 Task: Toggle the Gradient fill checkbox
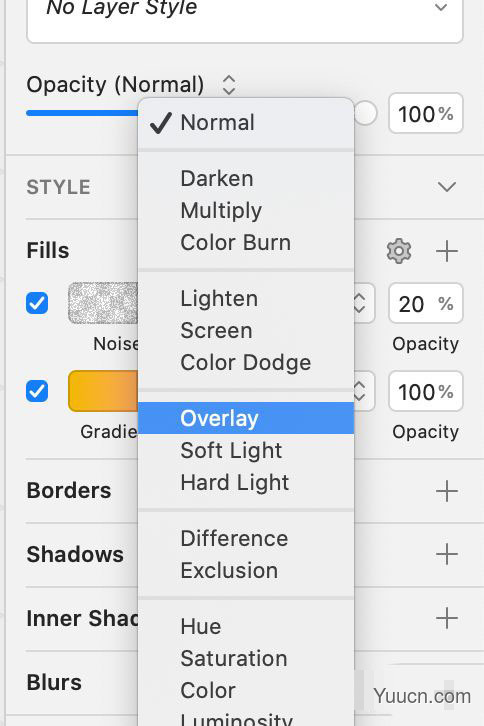point(37,391)
